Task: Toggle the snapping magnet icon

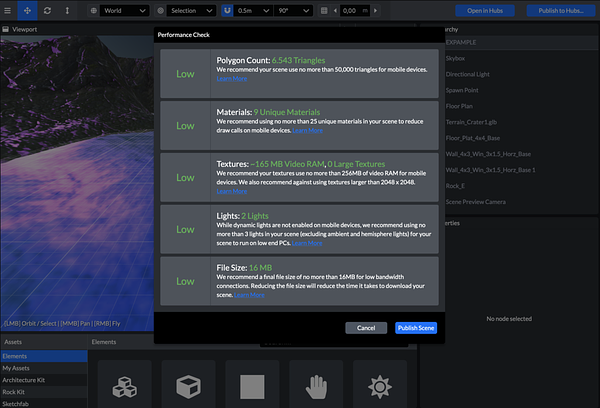Action: 227,10
